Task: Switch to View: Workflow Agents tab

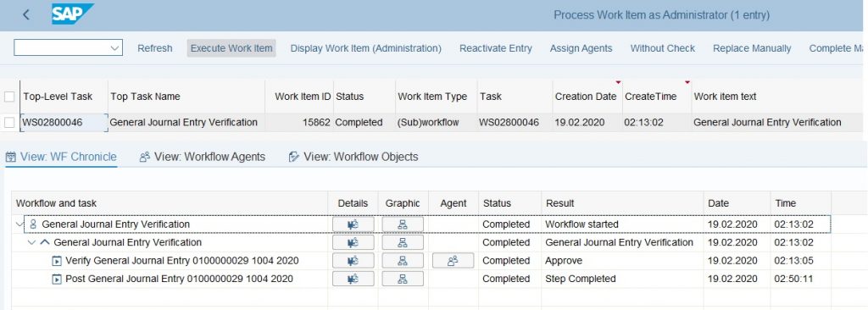Action: [x=202, y=157]
